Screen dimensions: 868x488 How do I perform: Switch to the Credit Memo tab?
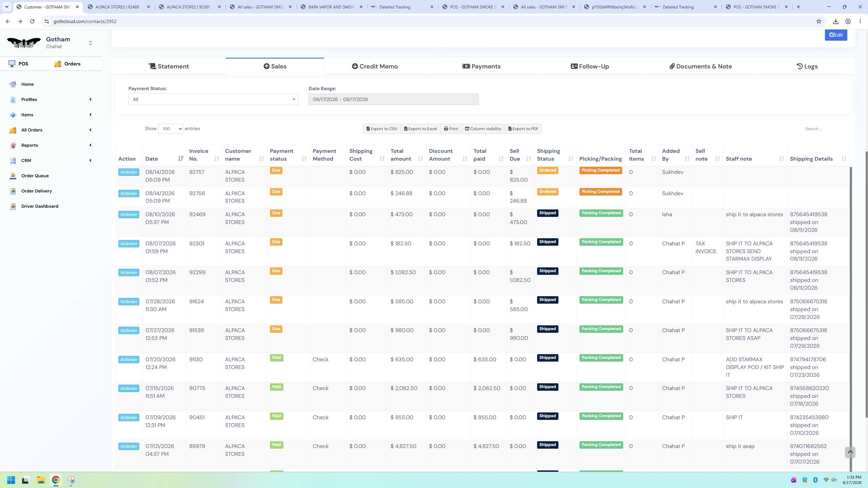click(x=375, y=66)
